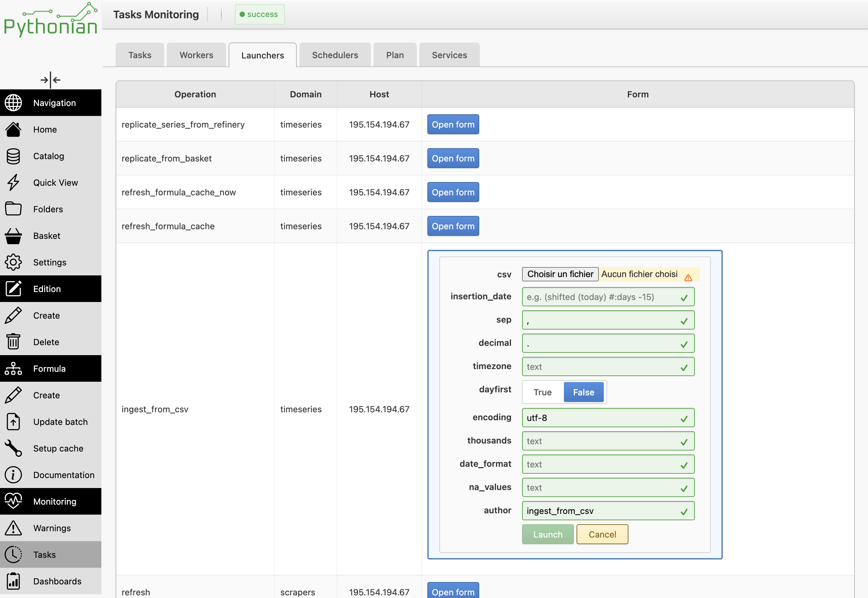The image size is (868, 598).
Task: Click the Settings gear icon
Action: 13,262
